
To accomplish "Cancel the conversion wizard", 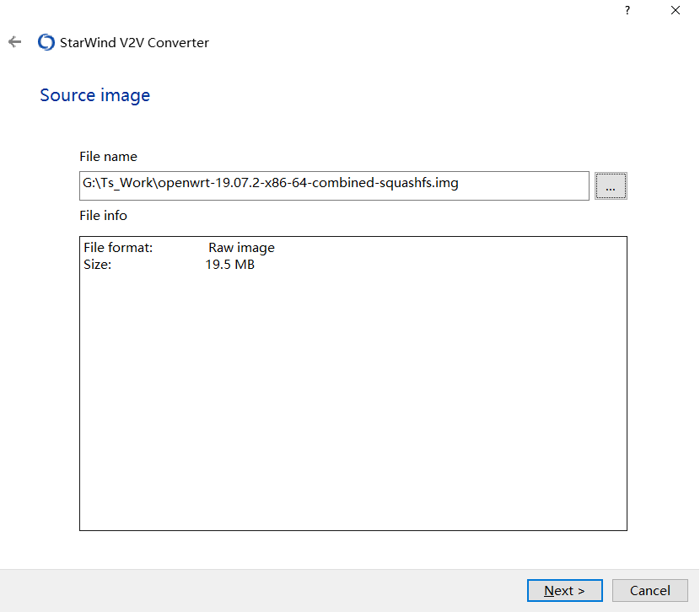I will (x=649, y=590).
